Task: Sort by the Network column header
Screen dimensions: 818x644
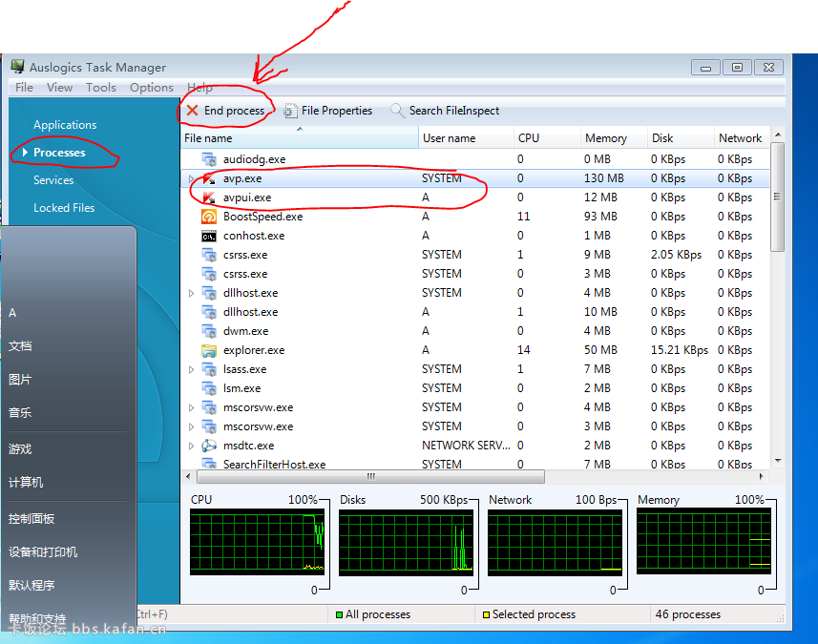Action: (742, 138)
